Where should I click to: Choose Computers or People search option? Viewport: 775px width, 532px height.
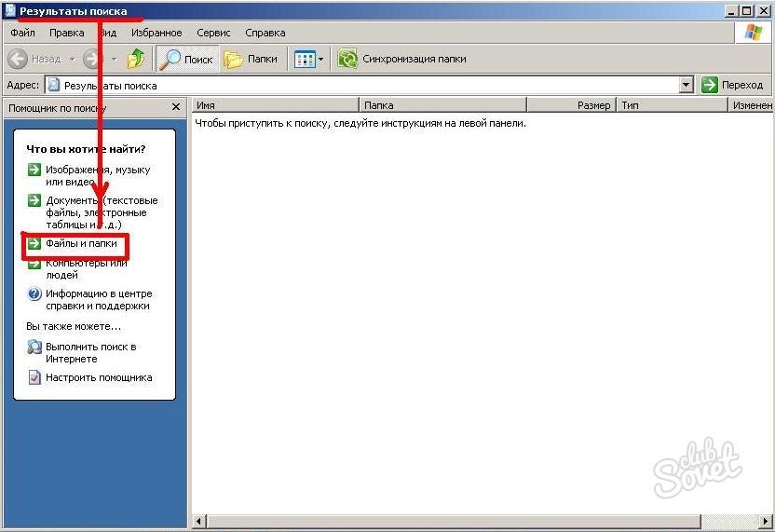86,268
